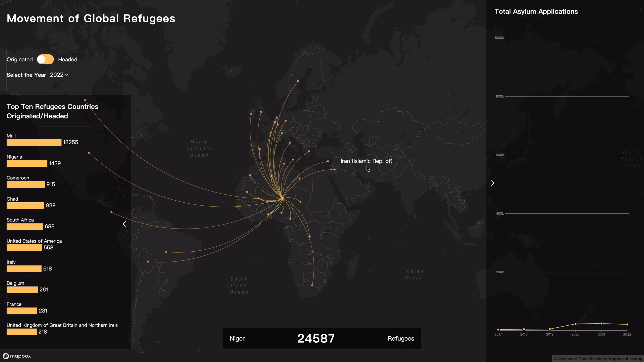Click the Headed label
The height and width of the screenshot is (362, 644).
click(x=68, y=60)
